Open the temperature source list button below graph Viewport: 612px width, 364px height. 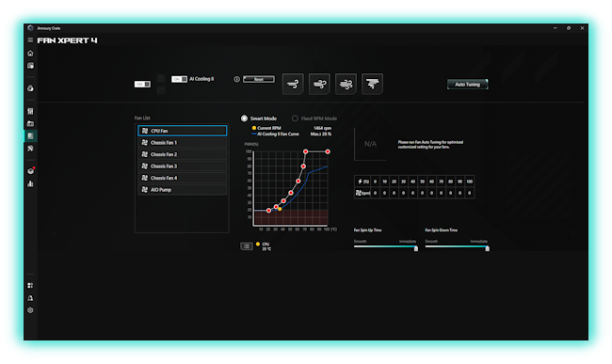[x=247, y=246]
